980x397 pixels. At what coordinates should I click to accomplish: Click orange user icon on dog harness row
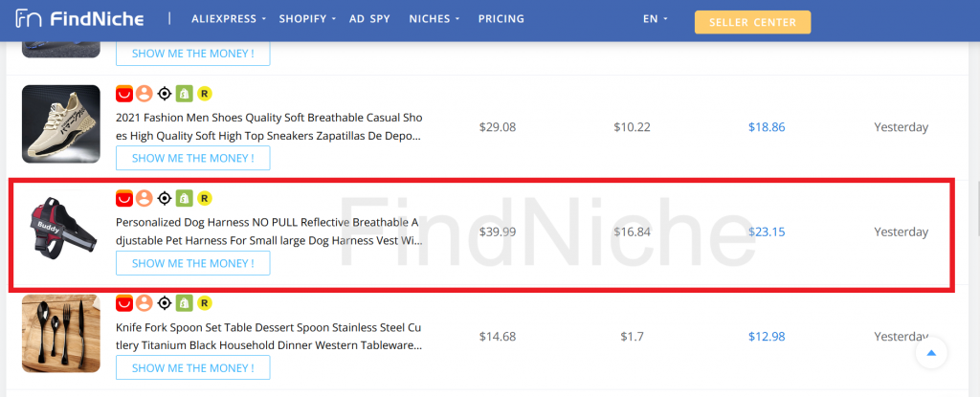pyautogui.click(x=145, y=199)
